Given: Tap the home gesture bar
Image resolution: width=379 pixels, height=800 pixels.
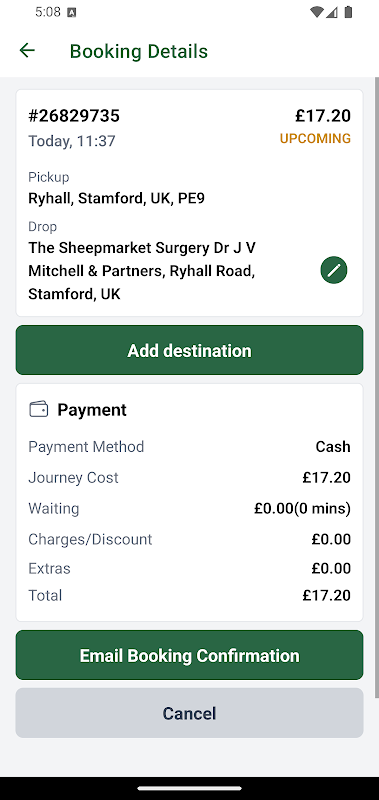Looking at the screenshot, I should (189, 788).
